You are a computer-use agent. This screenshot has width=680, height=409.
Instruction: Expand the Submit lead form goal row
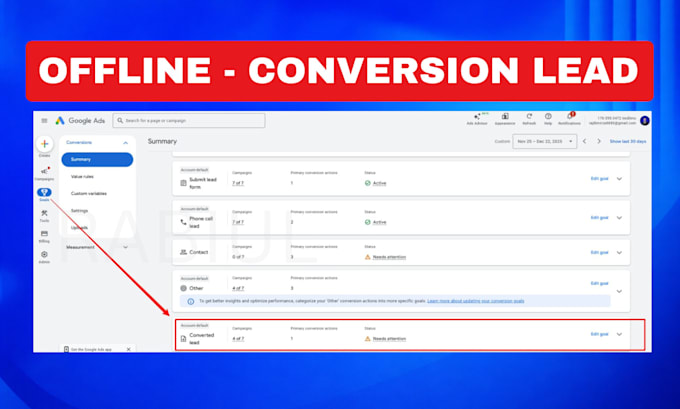pos(619,179)
